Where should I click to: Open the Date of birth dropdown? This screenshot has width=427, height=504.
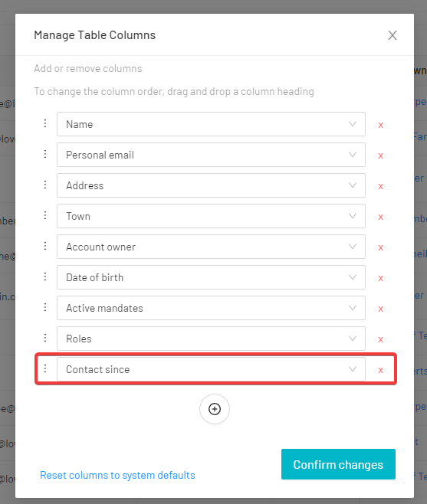pos(211,277)
